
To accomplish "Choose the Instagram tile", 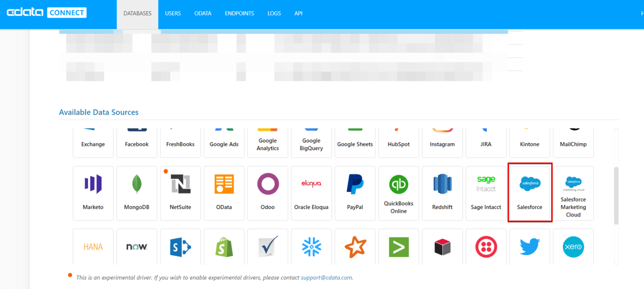I will [x=442, y=143].
